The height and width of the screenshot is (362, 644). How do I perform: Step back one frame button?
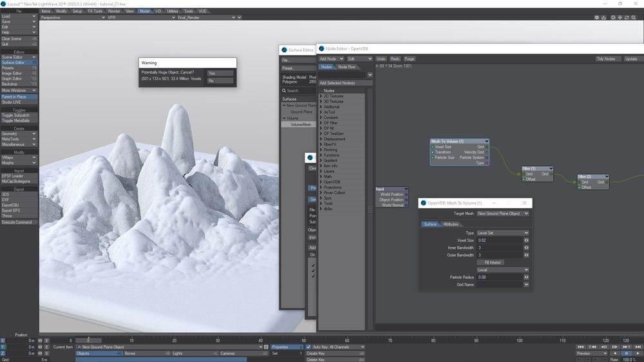tap(604, 347)
